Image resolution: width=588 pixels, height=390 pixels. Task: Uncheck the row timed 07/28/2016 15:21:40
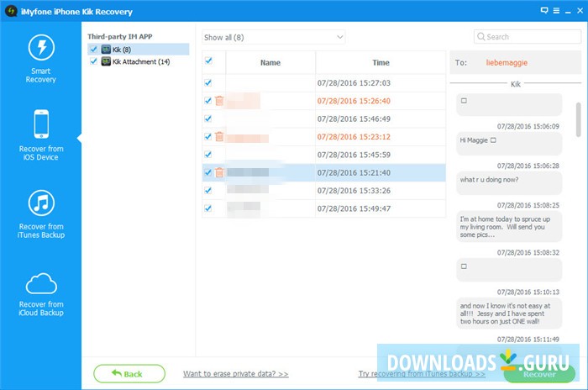click(208, 172)
